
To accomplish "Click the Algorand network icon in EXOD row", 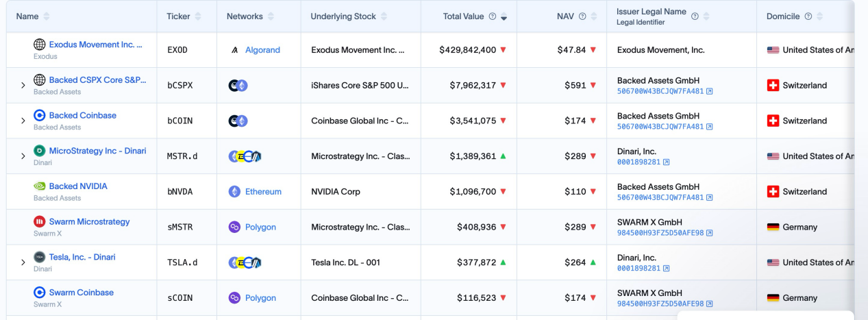I will [x=234, y=50].
